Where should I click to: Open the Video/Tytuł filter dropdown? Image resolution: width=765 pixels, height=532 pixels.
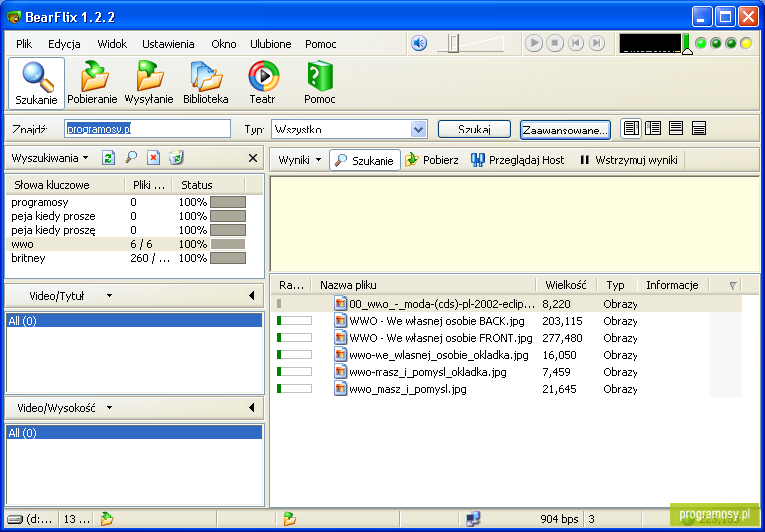pos(110,295)
